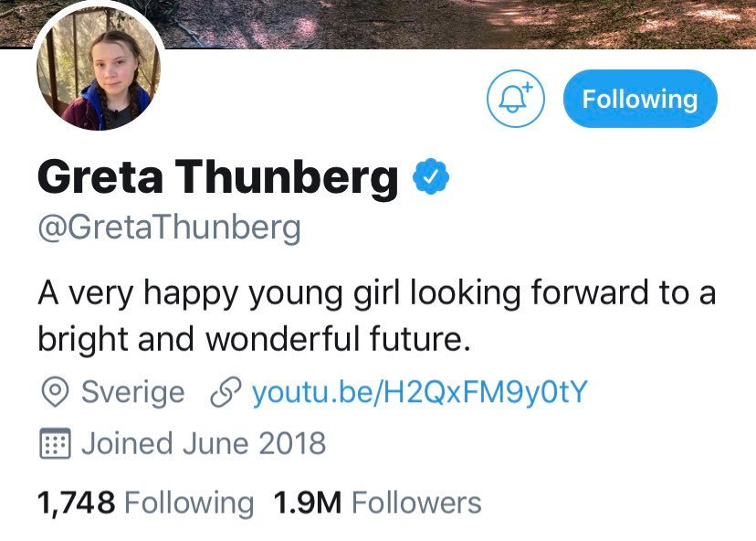Open the Following label next to 1,748
This screenshot has height=541, width=756.
(188, 502)
